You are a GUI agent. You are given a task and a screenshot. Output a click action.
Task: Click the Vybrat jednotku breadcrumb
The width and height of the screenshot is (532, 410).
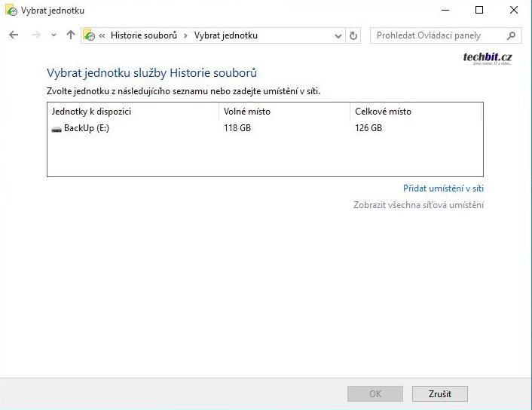pyautogui.click(x=225, y=35)
